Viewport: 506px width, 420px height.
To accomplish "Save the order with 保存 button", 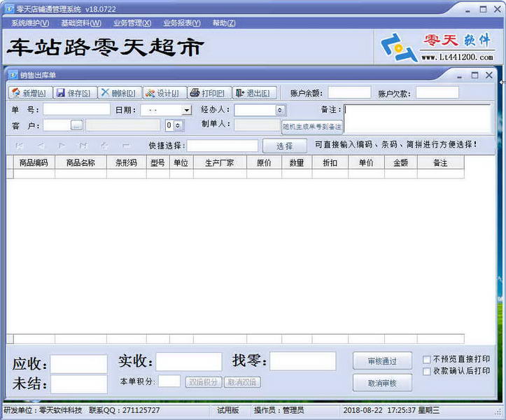I will (75, 93).
